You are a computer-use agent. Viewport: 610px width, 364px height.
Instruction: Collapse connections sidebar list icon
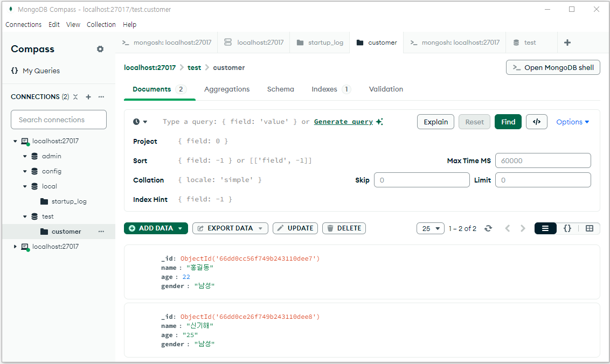coord(75,97)
